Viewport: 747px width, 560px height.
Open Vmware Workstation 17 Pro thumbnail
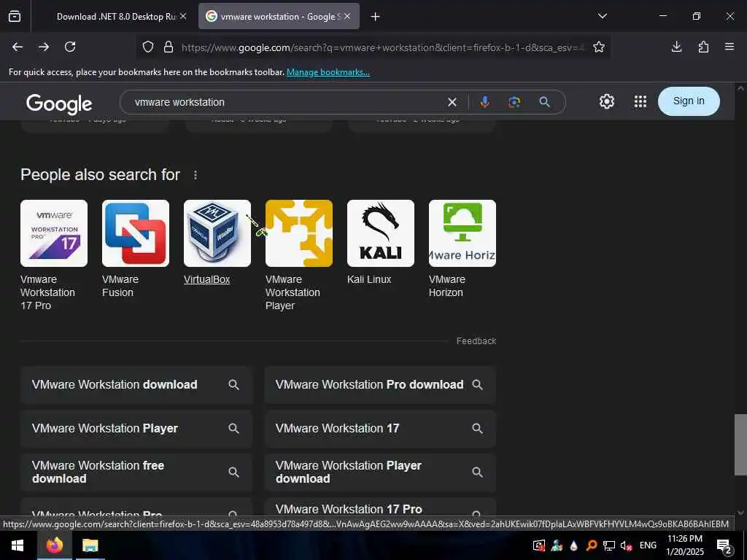pos(54,233)
